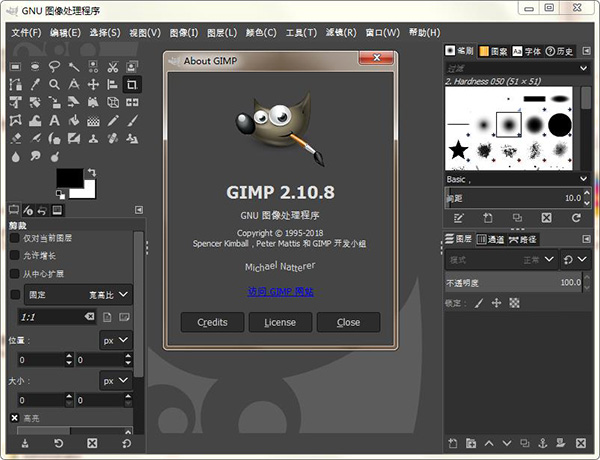Select the Smudge tool
The height and width of the screenshot is (460, 600).
35,157
